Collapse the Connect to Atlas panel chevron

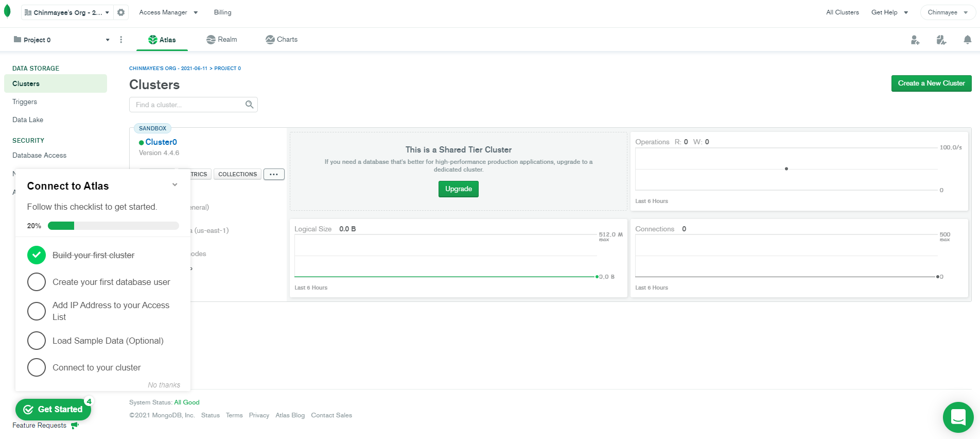coord(175,185)
